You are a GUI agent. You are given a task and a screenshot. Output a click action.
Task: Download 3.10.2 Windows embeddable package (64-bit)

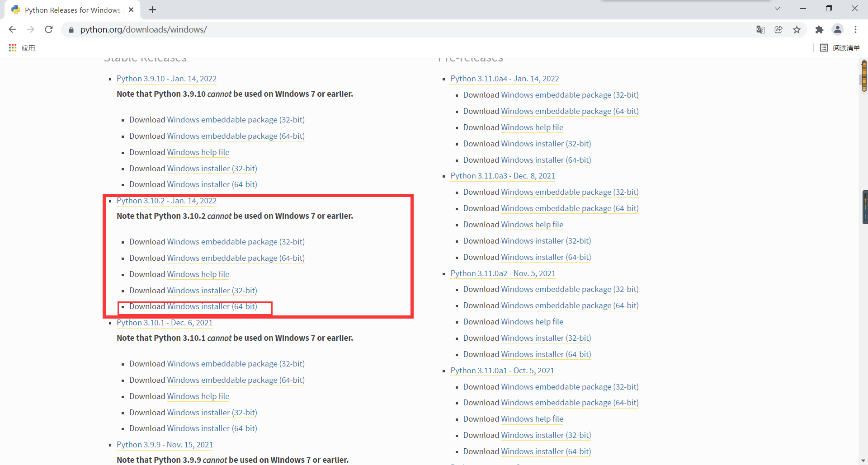click(x=236, y=258)
